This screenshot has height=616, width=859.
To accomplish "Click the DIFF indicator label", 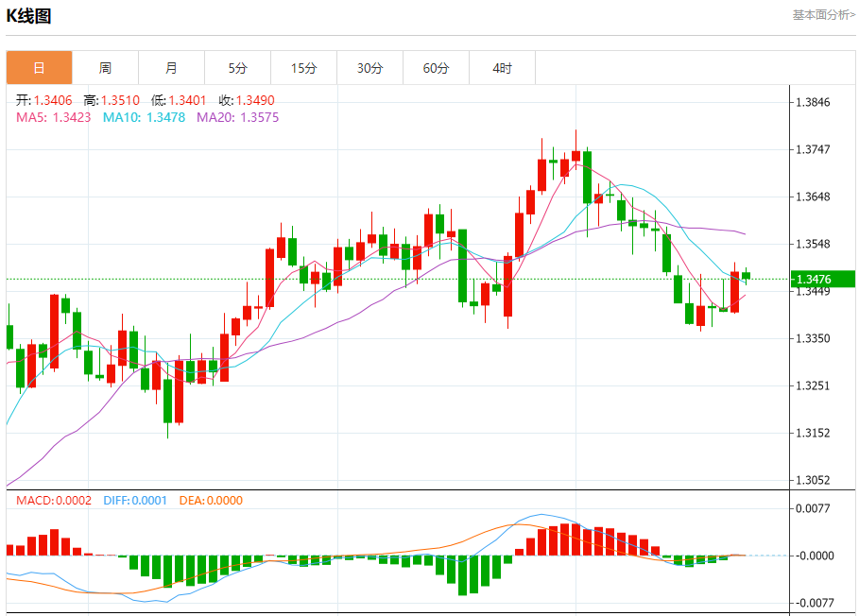I will coord(135,501).
